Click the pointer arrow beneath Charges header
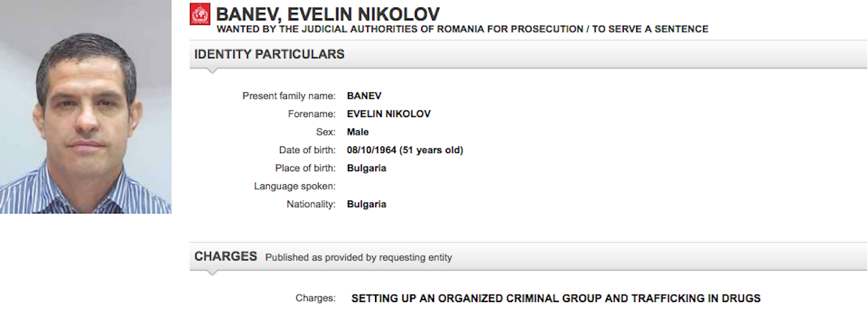Viewport: 868px width, 323px height. (x=212, y=272)
